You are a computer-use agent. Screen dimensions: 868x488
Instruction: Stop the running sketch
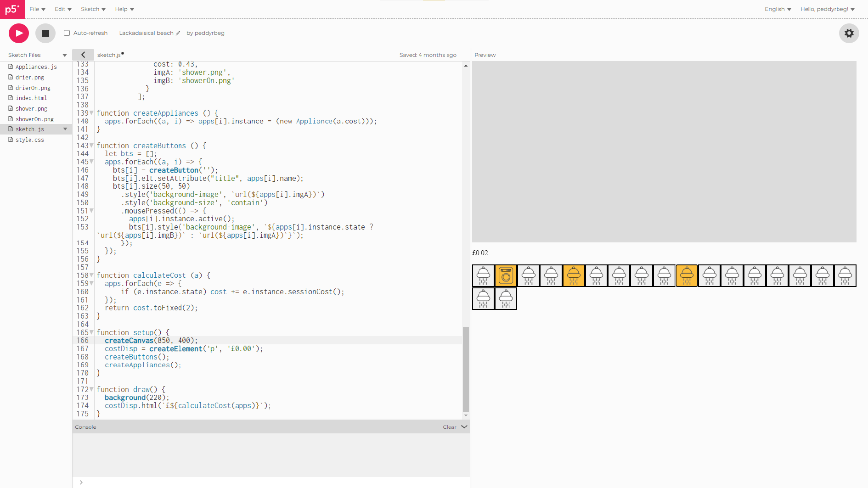click(45, 33)
